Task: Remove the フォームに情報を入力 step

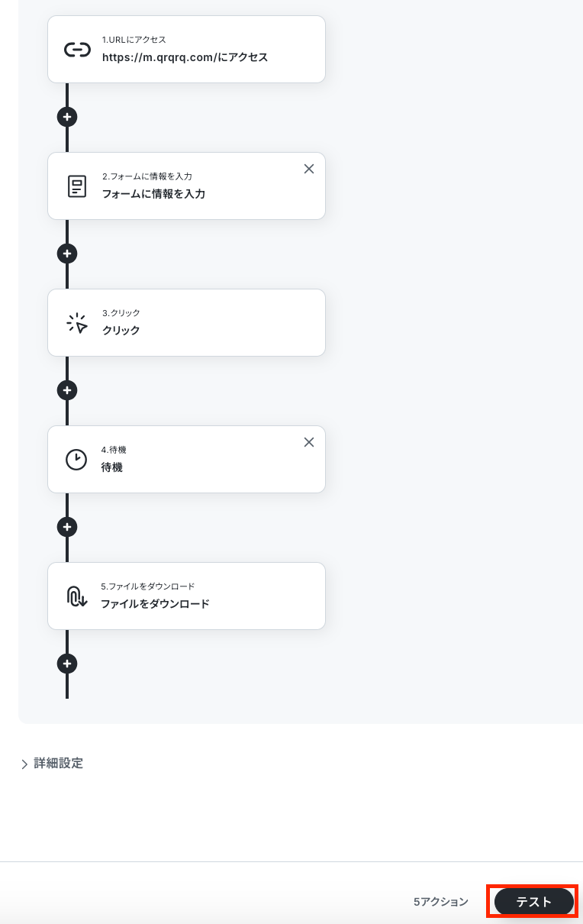Action: 309,169
